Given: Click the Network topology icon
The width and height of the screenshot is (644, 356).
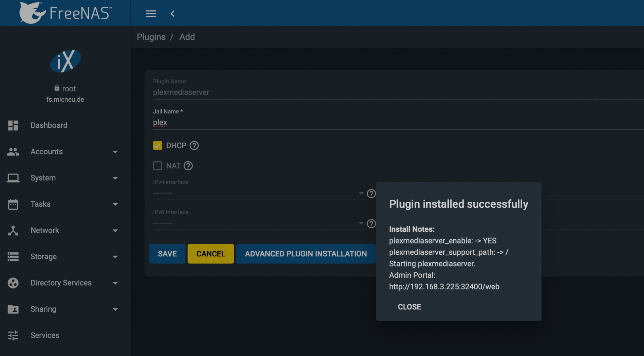Looking at the screenshot, I should pyautogui.click(x=13, y=230).
